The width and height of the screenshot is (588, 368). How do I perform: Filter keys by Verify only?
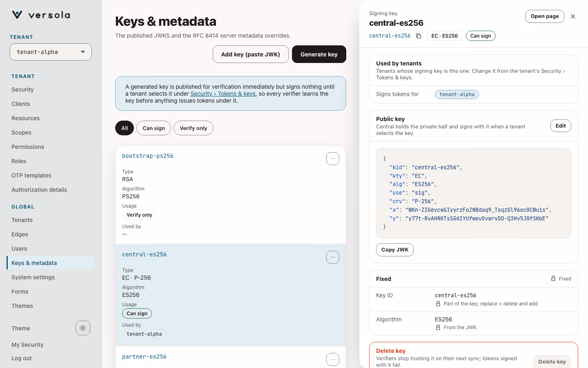(x=194, y=128)
